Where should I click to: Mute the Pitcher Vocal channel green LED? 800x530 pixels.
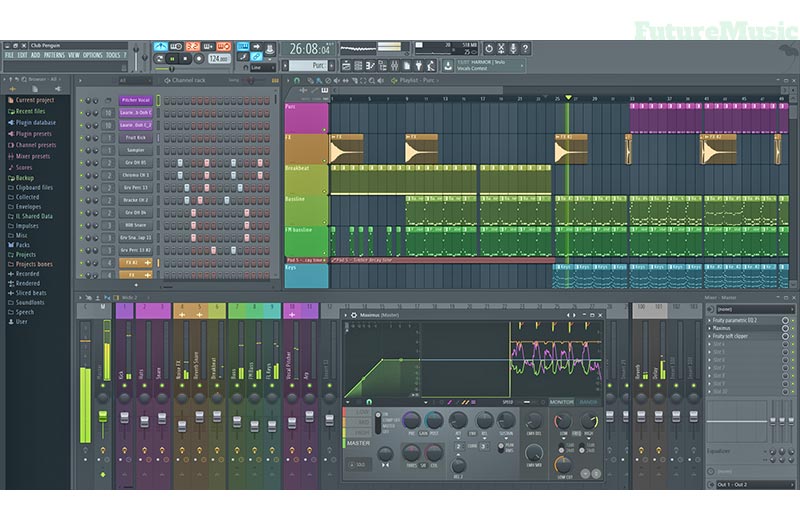pyautogui.click(x=81, y=100)
